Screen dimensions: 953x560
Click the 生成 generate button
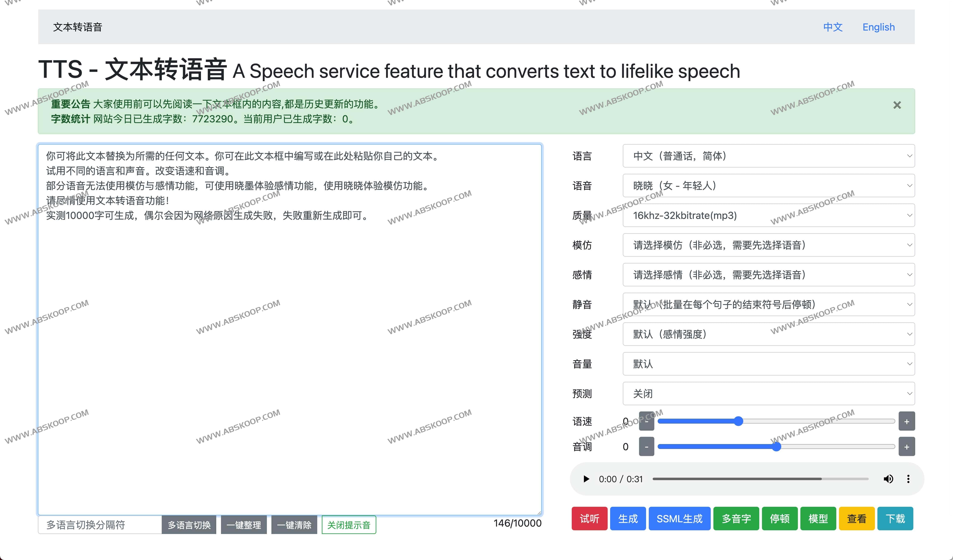tap(628, 519)
